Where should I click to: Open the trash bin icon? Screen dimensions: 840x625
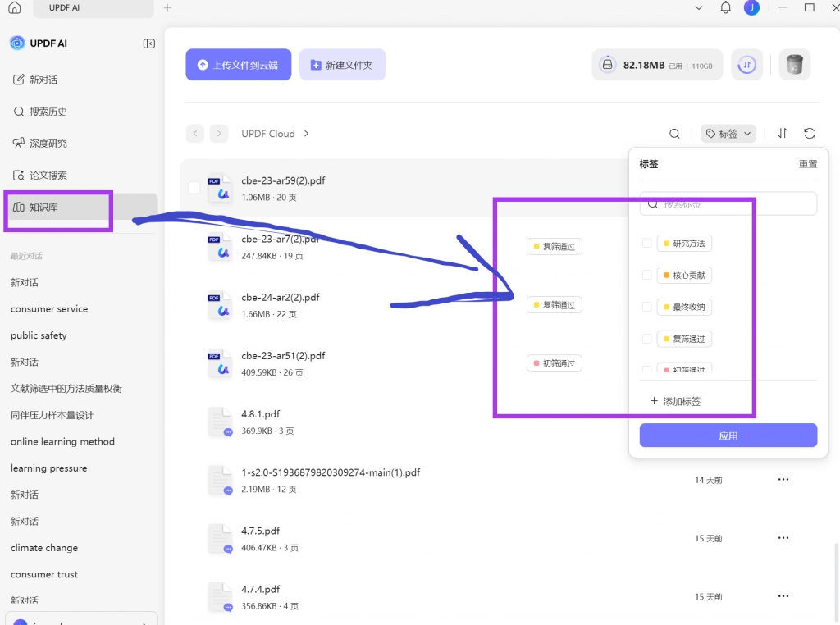coord(794,65)
